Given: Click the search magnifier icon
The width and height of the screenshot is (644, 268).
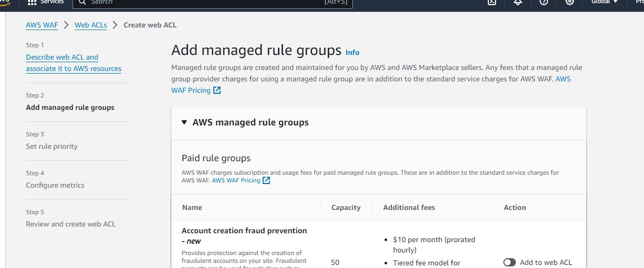Looking at the screenshot, I should coord(82,2).
